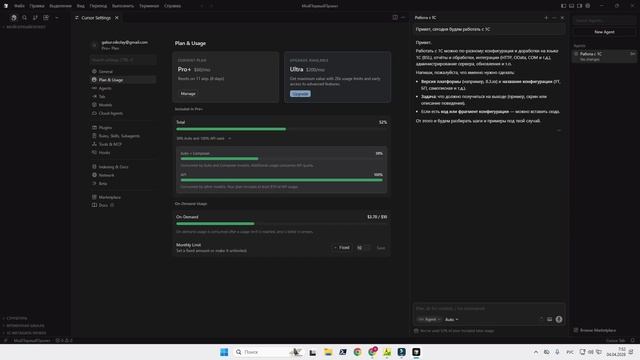
Task: Click the Total usage progress bar
Action: click(x=281, y=129)
